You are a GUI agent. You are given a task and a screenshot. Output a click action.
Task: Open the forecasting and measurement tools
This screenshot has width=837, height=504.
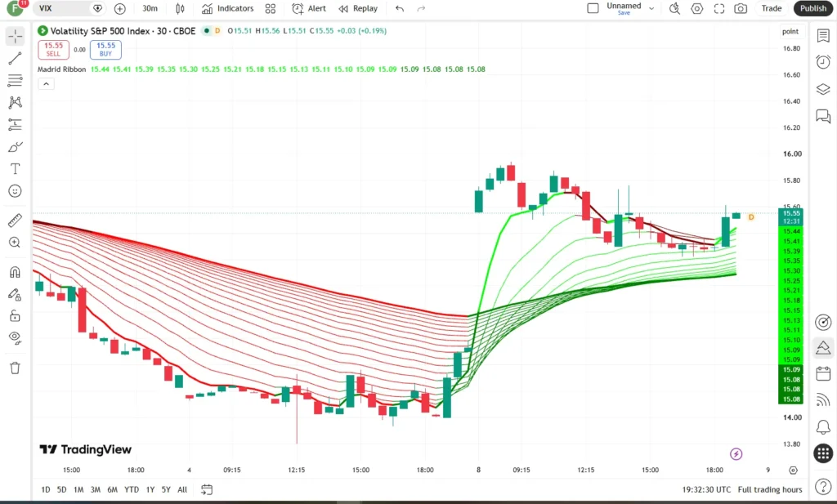(15, 125)
